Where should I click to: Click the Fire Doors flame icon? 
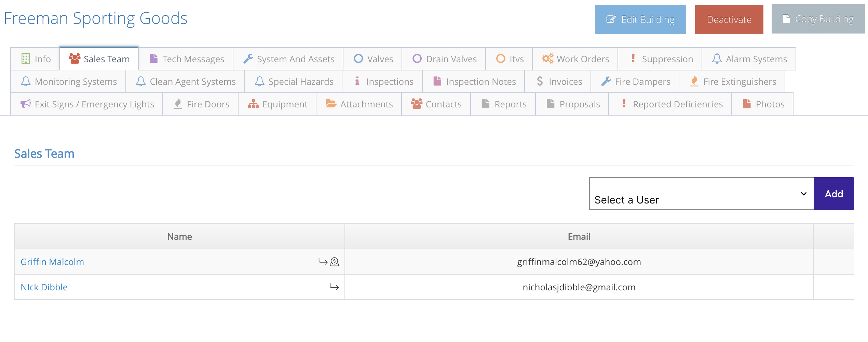(x=178, y=104)
